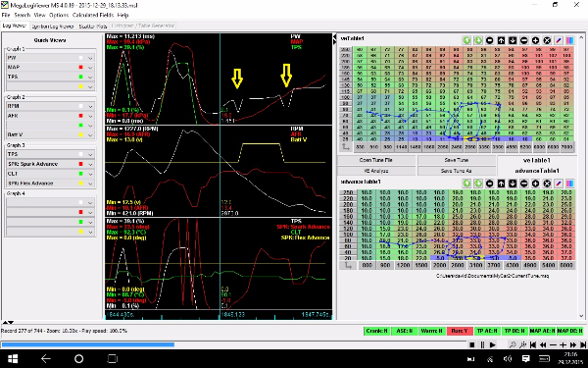Click up-arrow increment icon in advanceTable1 toolbar

tap(501, 184)
